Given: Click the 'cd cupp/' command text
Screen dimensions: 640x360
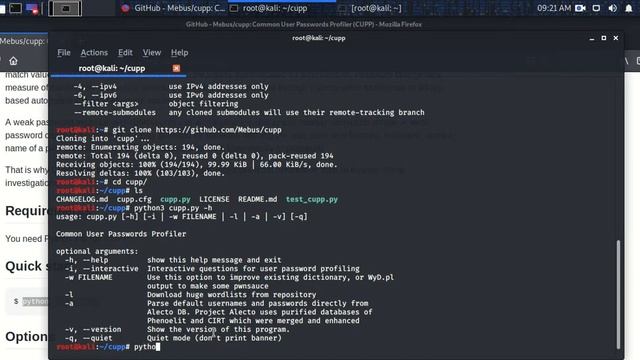Looking at the screenshot, I should 130,182.
